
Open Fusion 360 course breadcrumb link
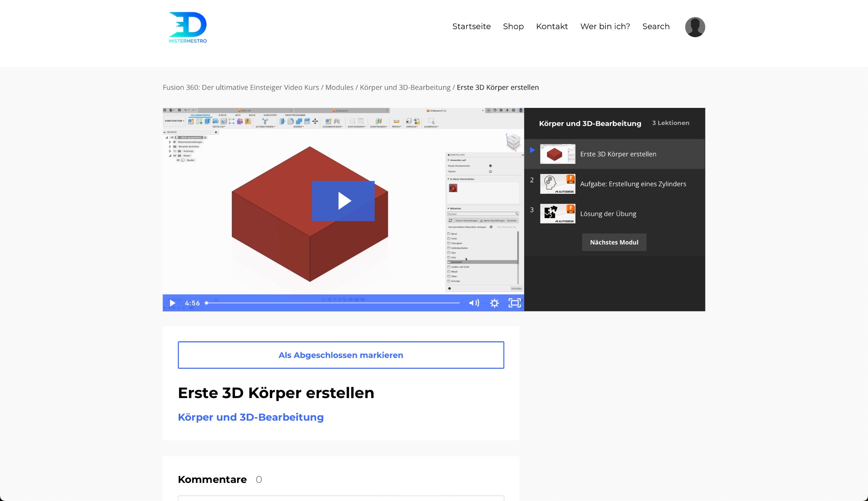(241, 87)
